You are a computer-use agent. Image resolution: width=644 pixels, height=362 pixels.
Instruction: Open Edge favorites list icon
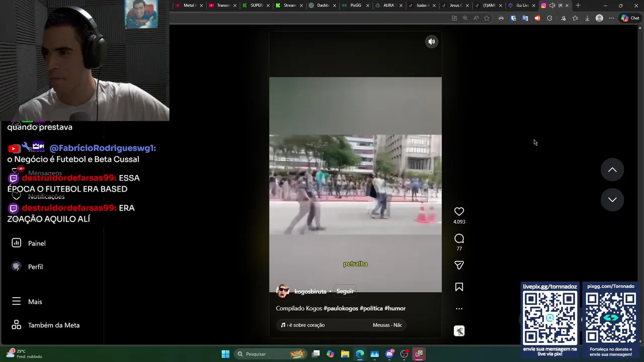575,18
